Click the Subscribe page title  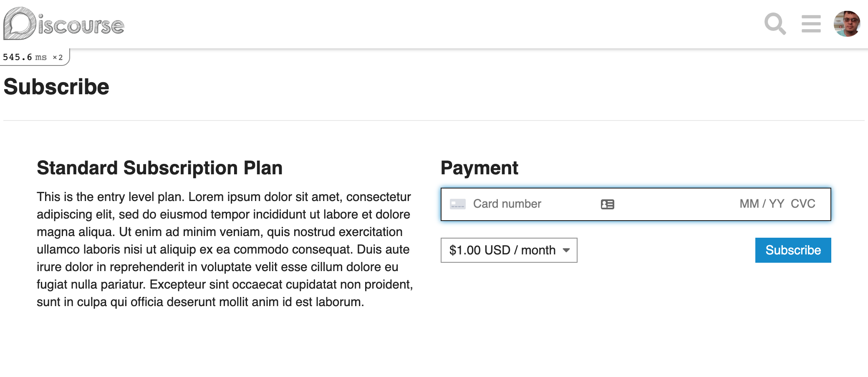(x=56, y=87)
